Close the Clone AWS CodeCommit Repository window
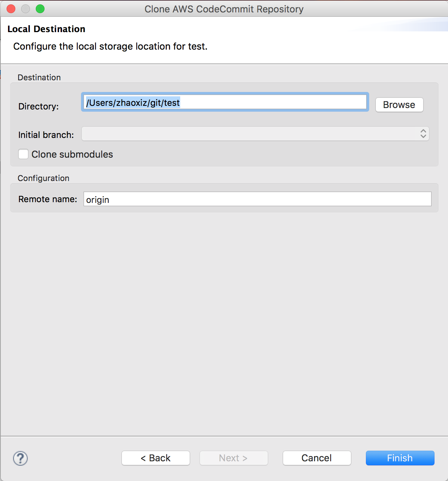 click(11, 9)
